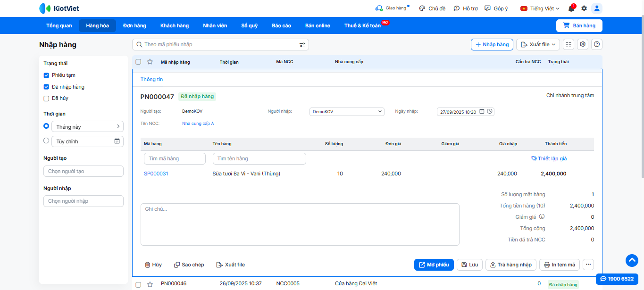The height and width of the screenshot is (290, 644).
Task: Click Xuất file in receipt footer
Action: pos(231,265)
